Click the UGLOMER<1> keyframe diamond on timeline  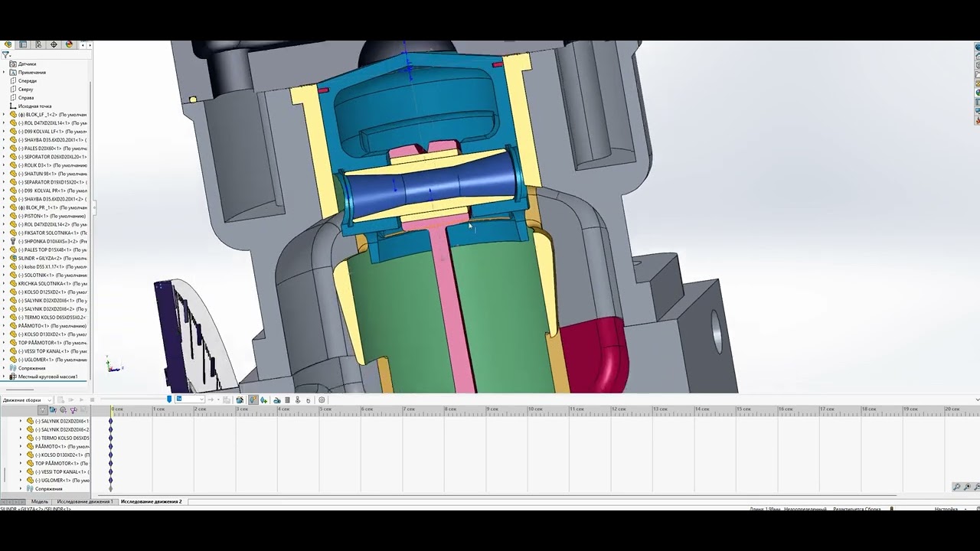(x=110, y=481)
